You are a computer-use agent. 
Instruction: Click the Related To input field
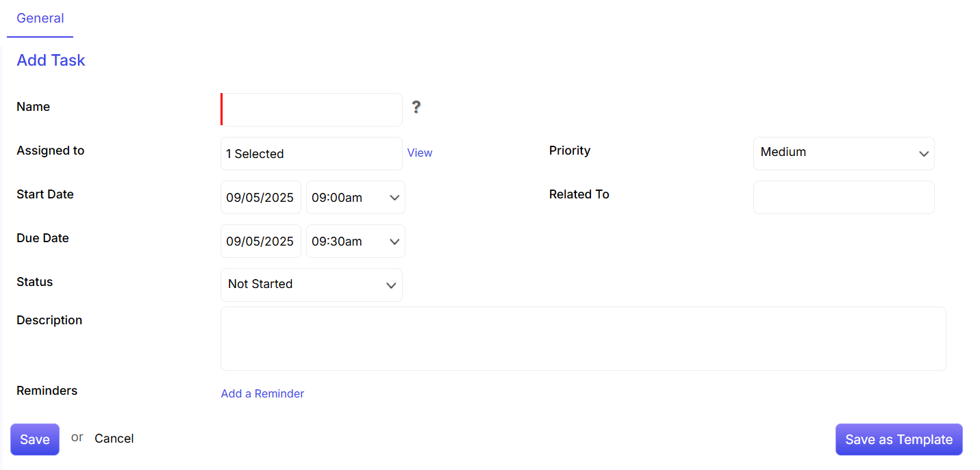(844, 198)
